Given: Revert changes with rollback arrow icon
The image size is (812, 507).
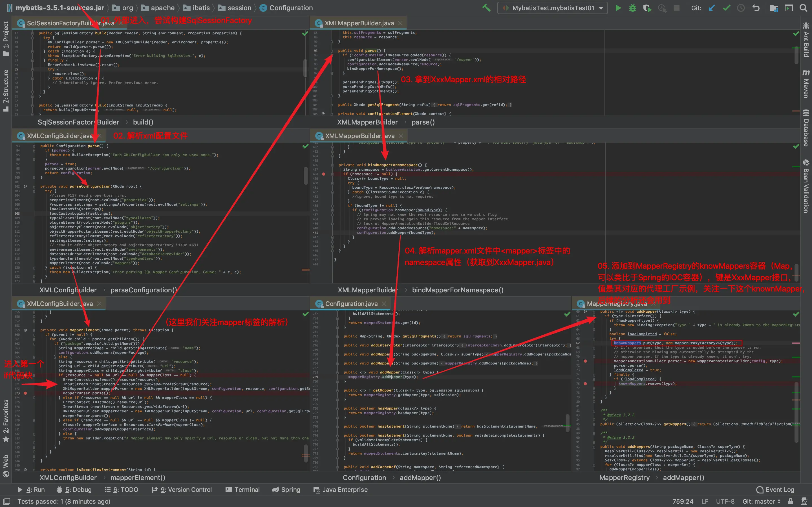Looking at the screenshot, I should 756,8.
